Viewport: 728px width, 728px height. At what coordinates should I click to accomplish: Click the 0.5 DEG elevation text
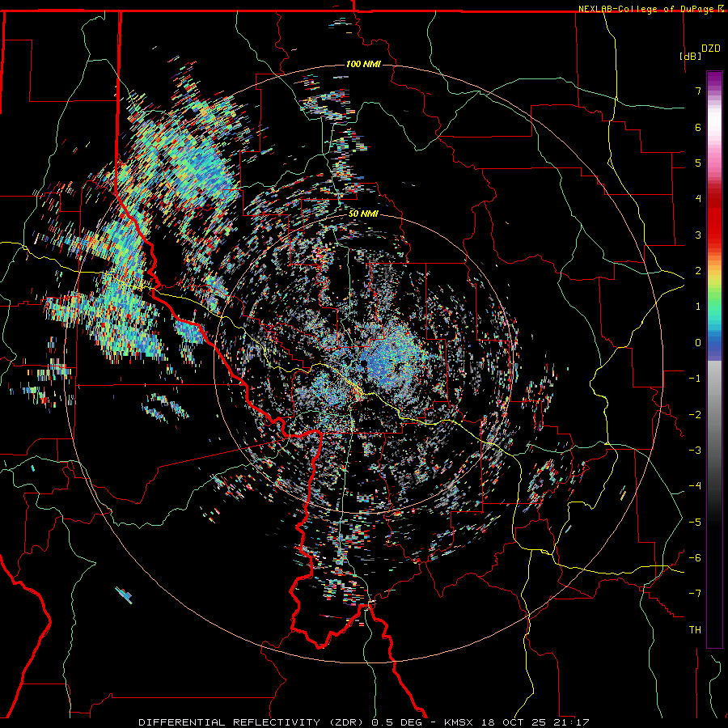click(397, 722)
